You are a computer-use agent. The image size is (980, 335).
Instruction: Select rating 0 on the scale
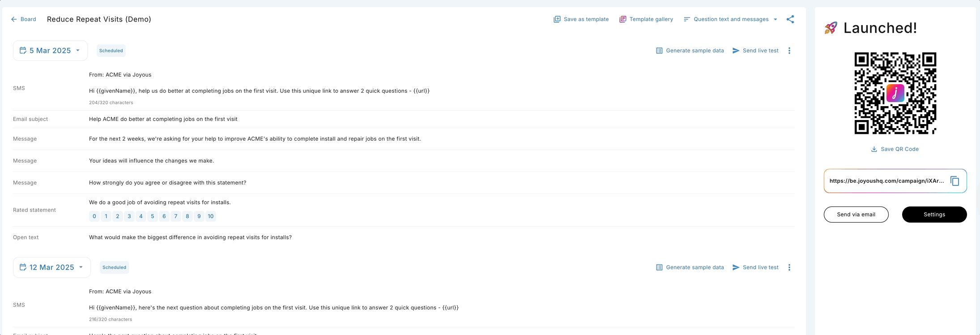[94, 216]
